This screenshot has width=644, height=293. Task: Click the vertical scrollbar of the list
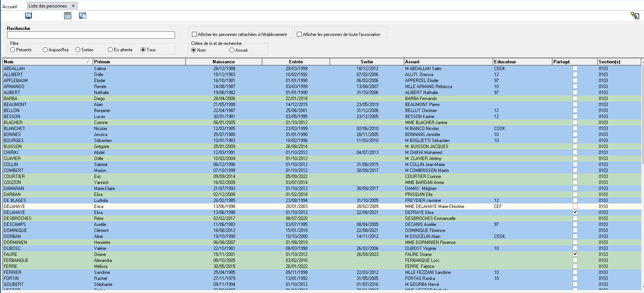pyautogui.click(x=643, y=174)
